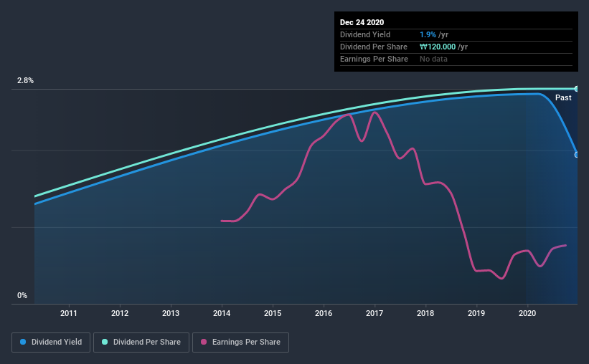
Task: Click the 0% y-axis label
Action: (22, 295)
